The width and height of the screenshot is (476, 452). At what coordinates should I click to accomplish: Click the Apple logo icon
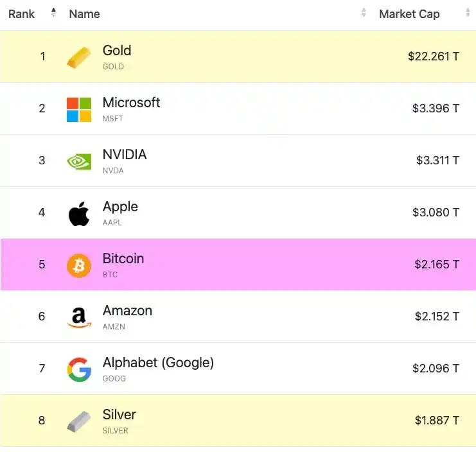click(79, 214)
